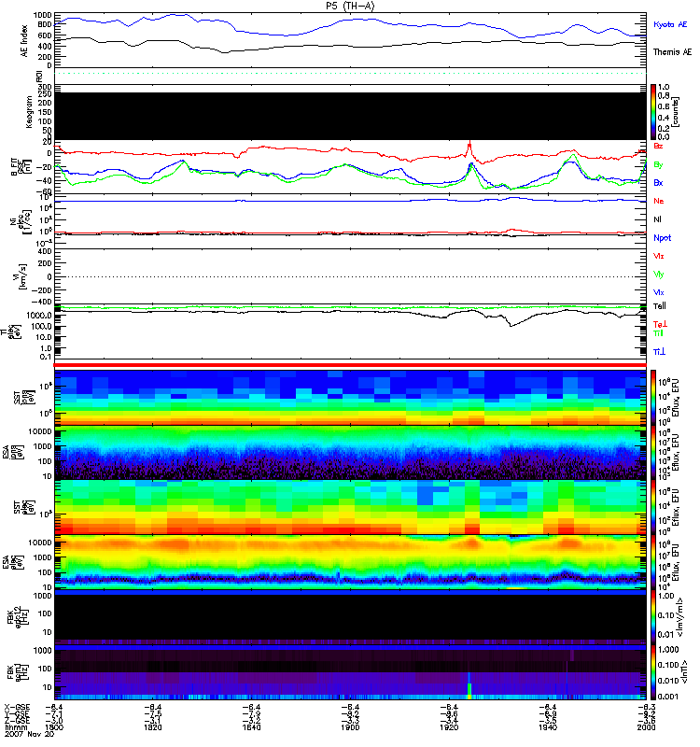The width and height of the screenshot is (700, 747).
Task: Click the "Keogram" y-axis label
Action: (29, 112)
